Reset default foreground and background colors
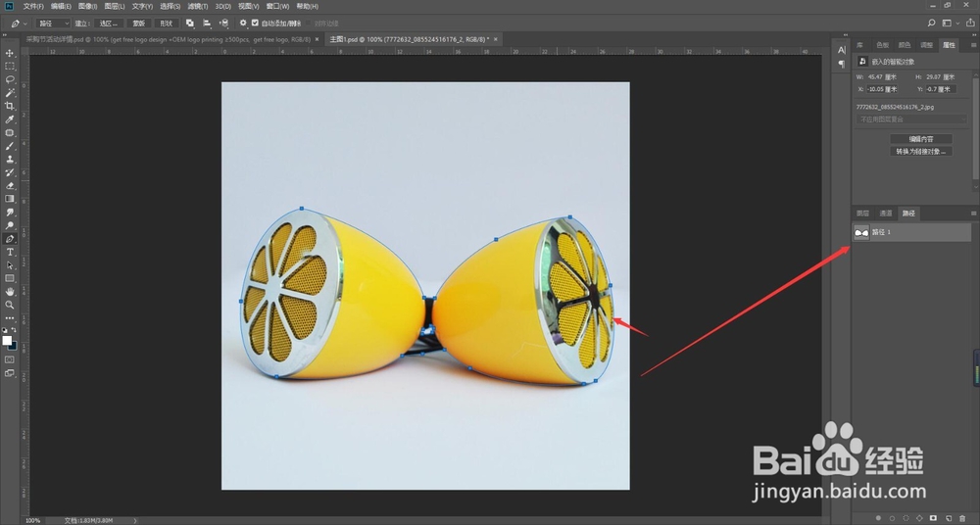Image resolution: width=980 pixels, height=525 pixels. point(4,330)
